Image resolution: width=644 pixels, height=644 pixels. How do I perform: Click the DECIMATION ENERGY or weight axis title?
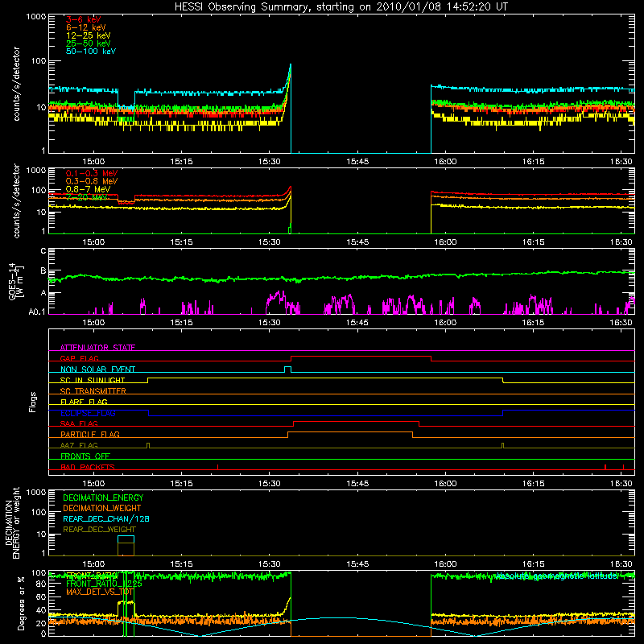[x=12, y=522]
